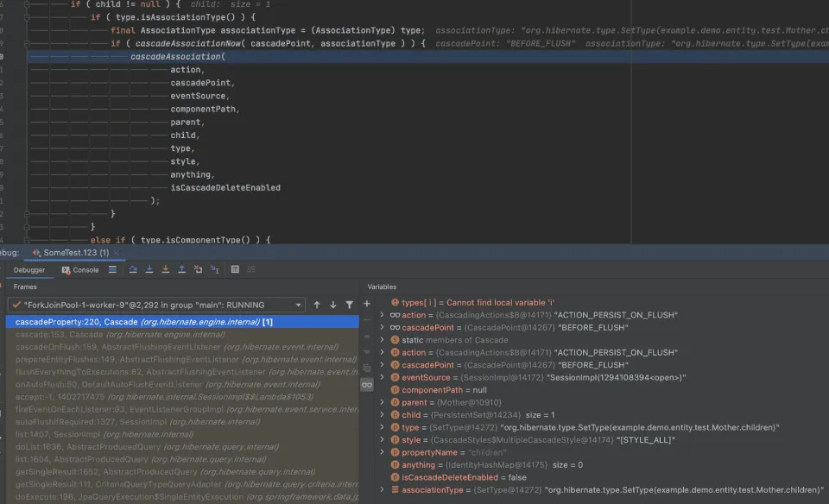Close the SomeTest.123 debug tab
The height and width of the screenshot is (504, 829).
tap(117, 253)
